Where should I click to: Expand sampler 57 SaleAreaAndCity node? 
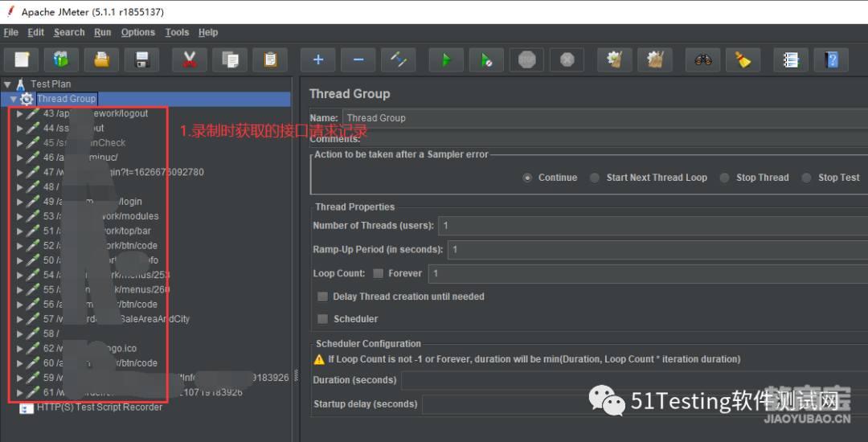click(20, 319)
